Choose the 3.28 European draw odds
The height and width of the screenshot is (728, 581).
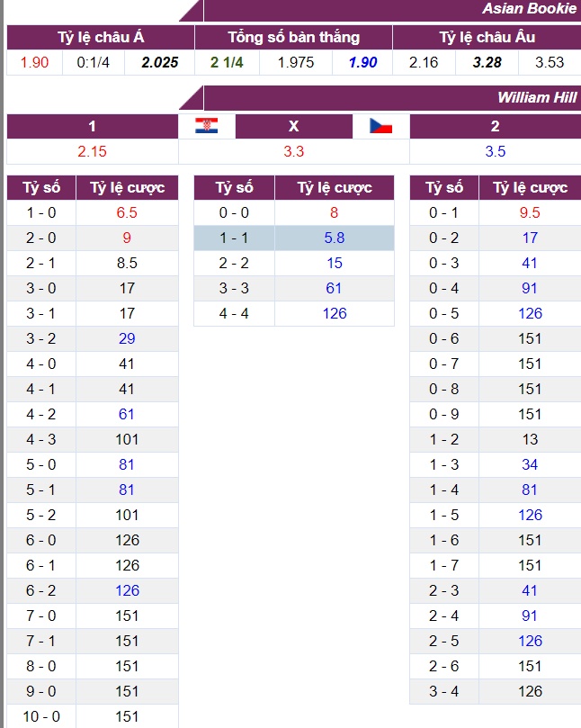[487, 62]
